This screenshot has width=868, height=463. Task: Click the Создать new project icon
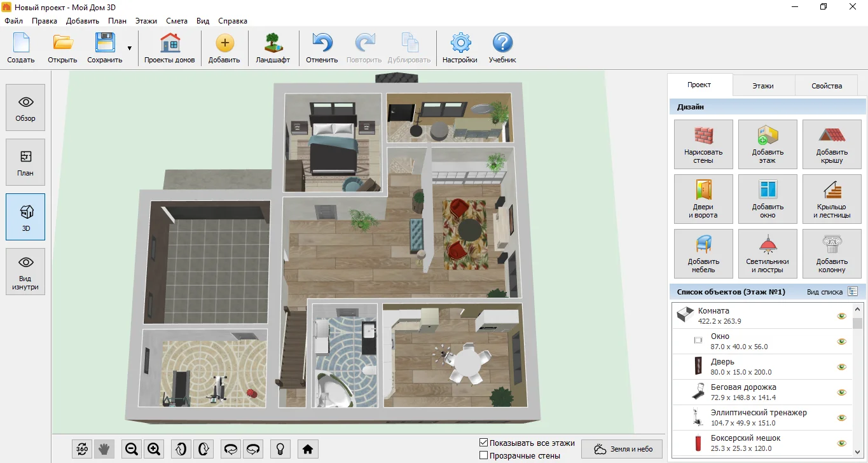pos(21,48)
